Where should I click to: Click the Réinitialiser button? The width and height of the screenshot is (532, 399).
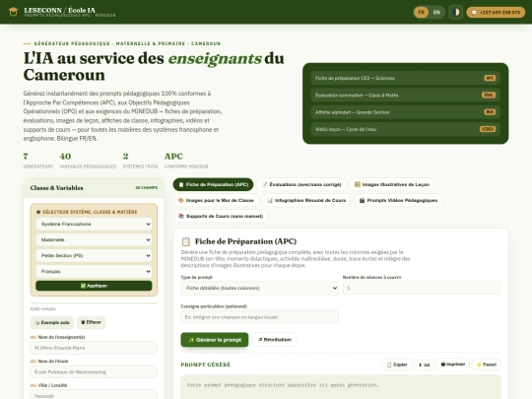tap(275, 340)
